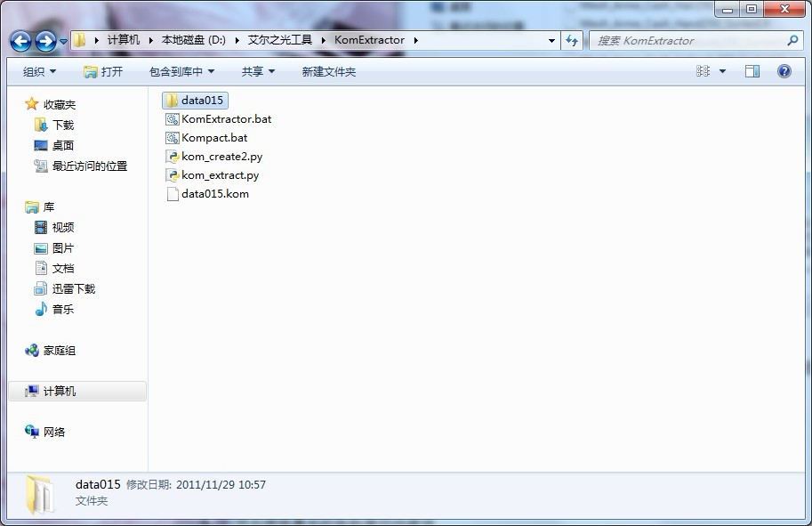Open the 共享 menu
812x526 pixels.
(258, 71)
